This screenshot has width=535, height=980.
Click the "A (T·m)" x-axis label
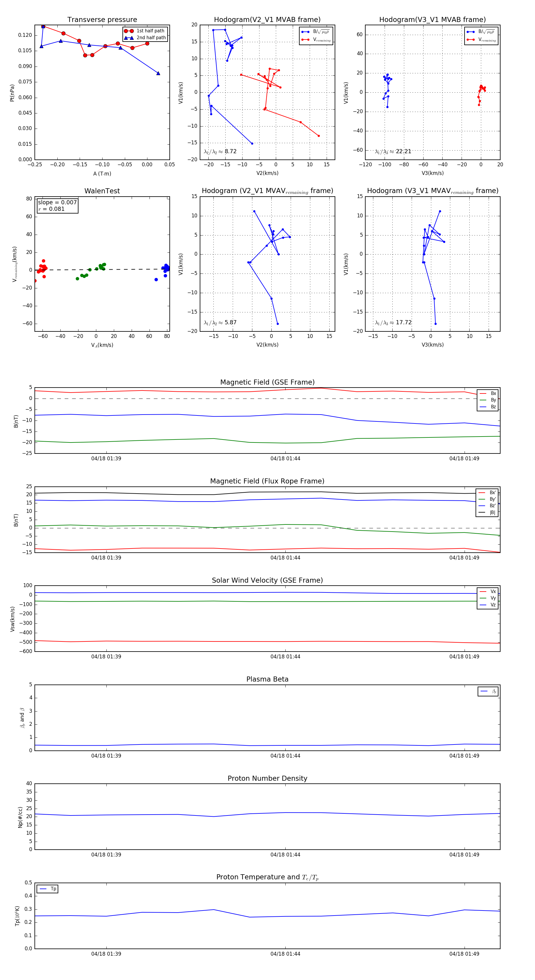point(102,173)
